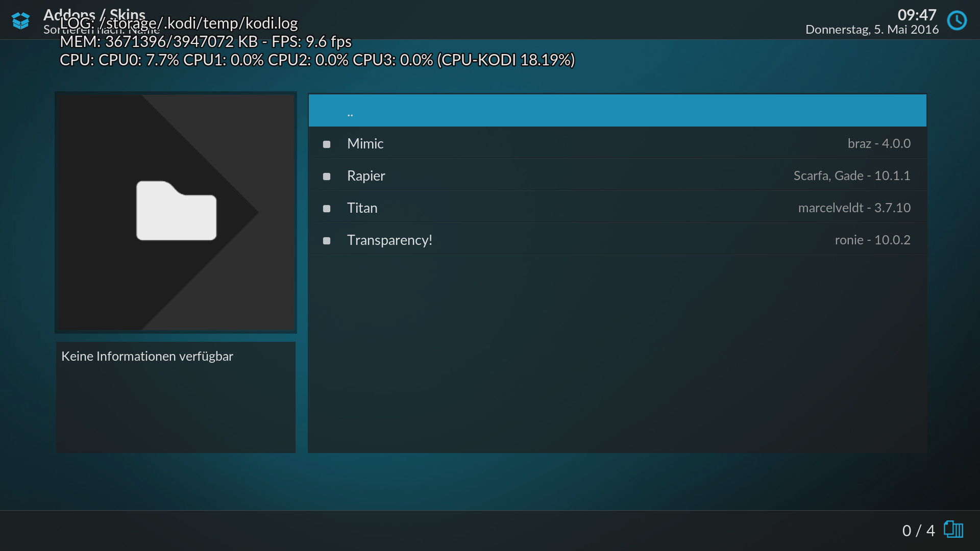Click the date 'Donnerstag, 5. Mai 2016'
This screenshot has width=980, height=551.
(x=872, y=30)
